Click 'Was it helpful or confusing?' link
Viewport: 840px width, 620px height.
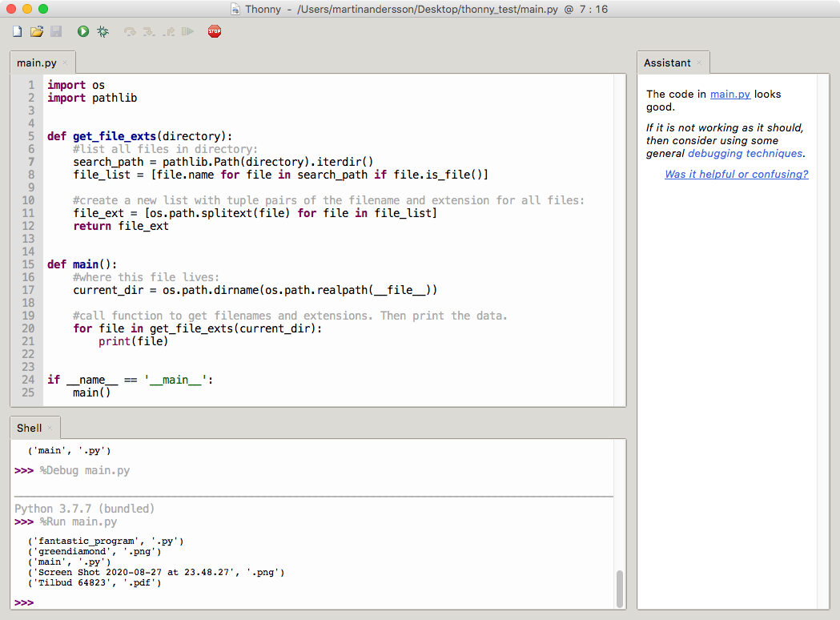737,175
